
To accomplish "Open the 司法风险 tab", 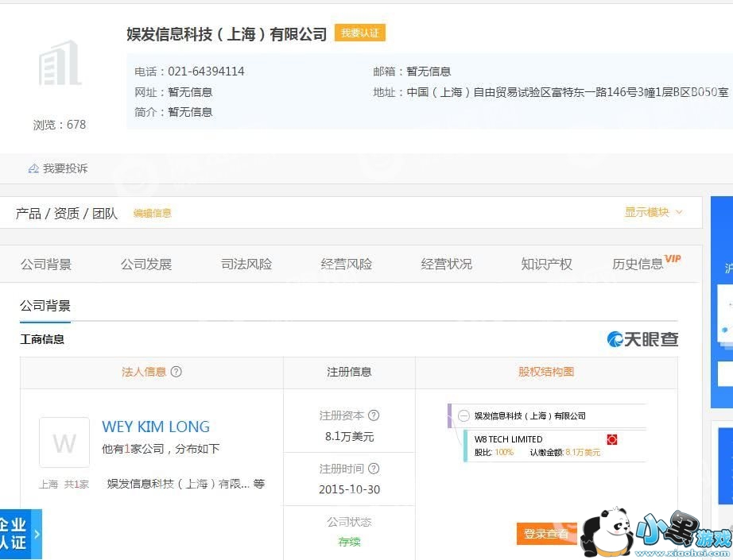I will click(246, 265).
